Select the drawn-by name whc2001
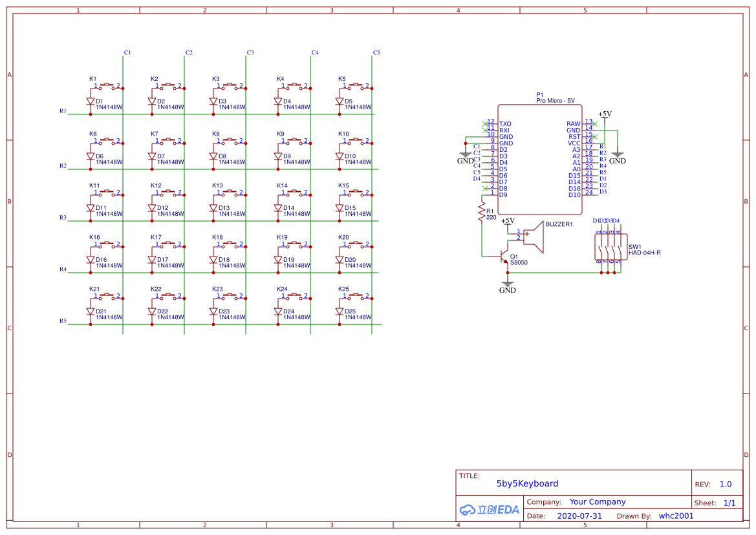 coord(676,516)
